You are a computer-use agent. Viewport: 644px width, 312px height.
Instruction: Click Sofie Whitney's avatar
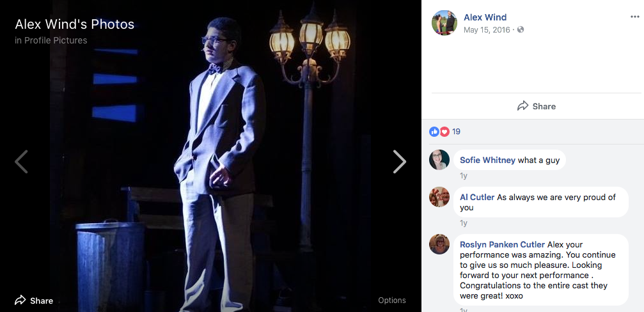(439, 160)
